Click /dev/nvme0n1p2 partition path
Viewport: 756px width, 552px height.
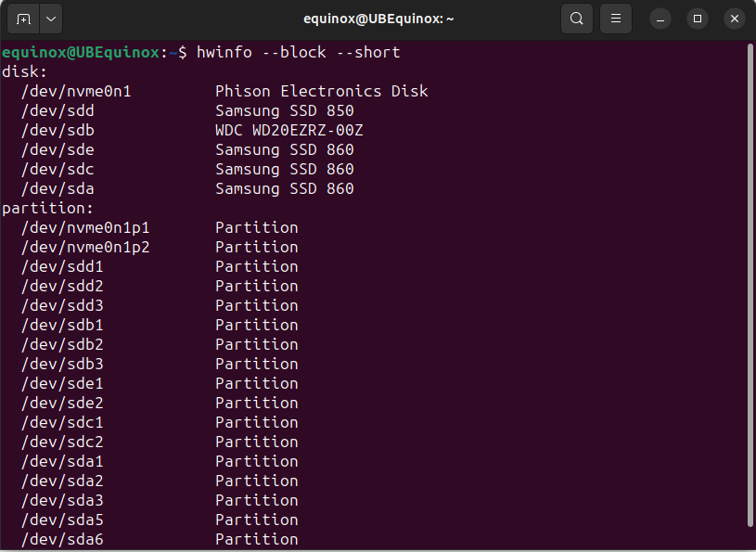85,247
